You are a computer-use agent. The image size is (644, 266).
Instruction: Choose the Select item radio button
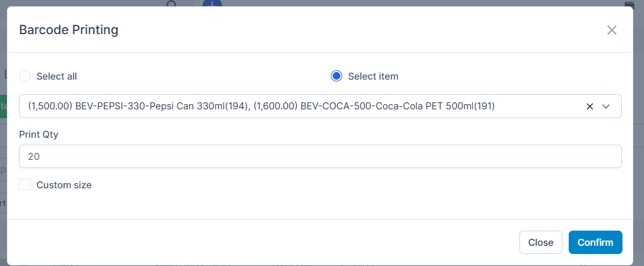click(337, 76)
